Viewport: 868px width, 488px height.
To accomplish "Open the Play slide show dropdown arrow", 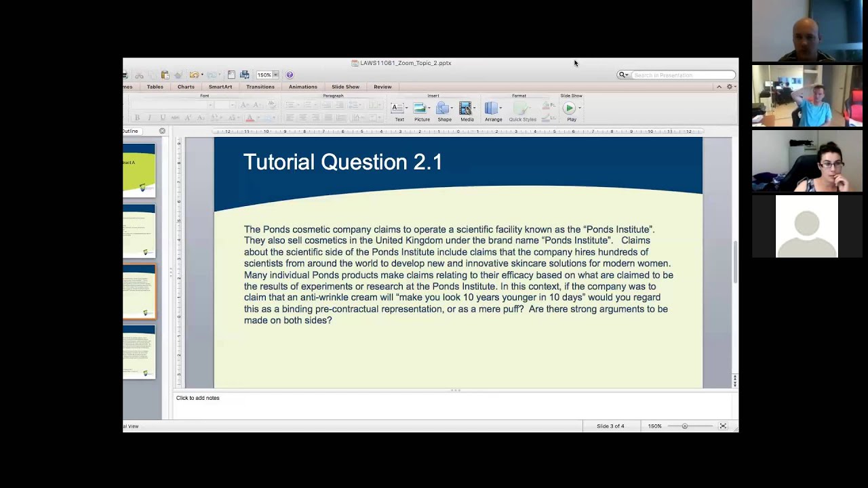I will click(x=580, y=108).
